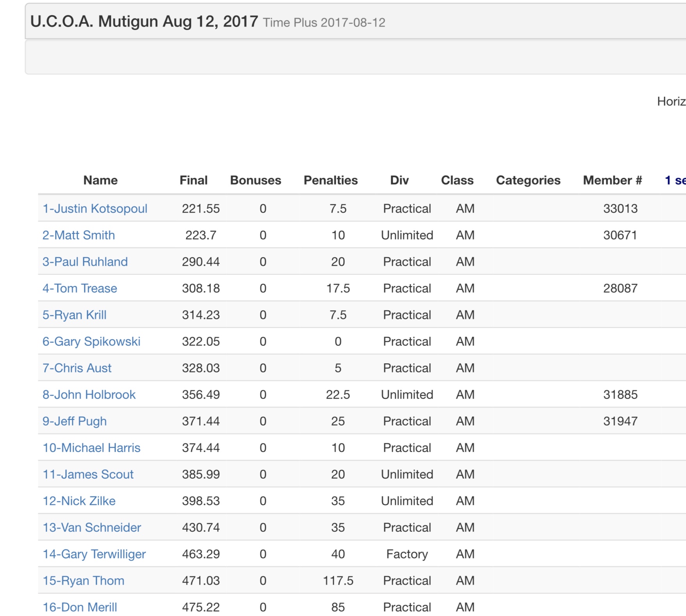Open competitor link 1-Justin Kotsopoul

coord(95,208)
